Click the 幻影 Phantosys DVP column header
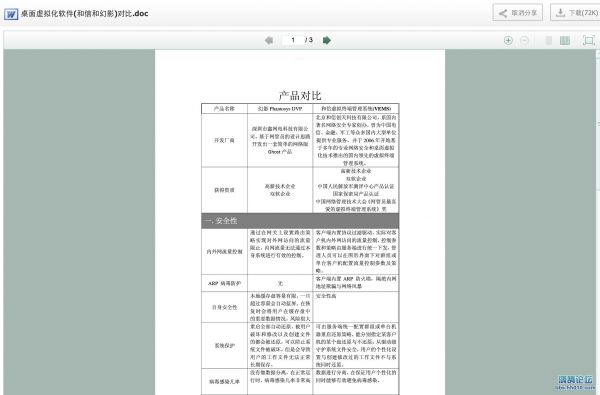 point(280,109)
